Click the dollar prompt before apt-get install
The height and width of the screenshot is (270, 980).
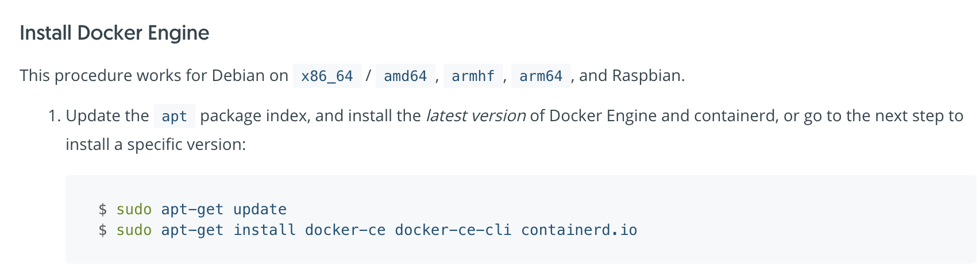point(103,230)
